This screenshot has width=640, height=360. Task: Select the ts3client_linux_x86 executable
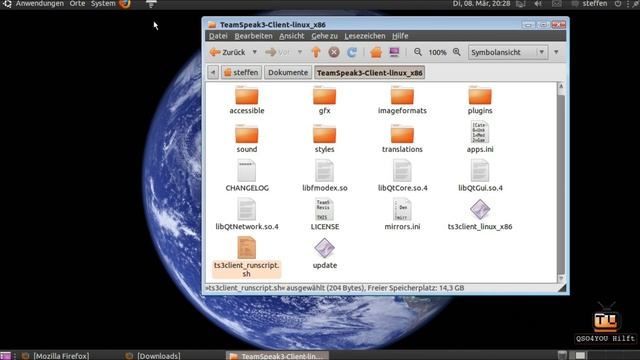tap(480, 215)
